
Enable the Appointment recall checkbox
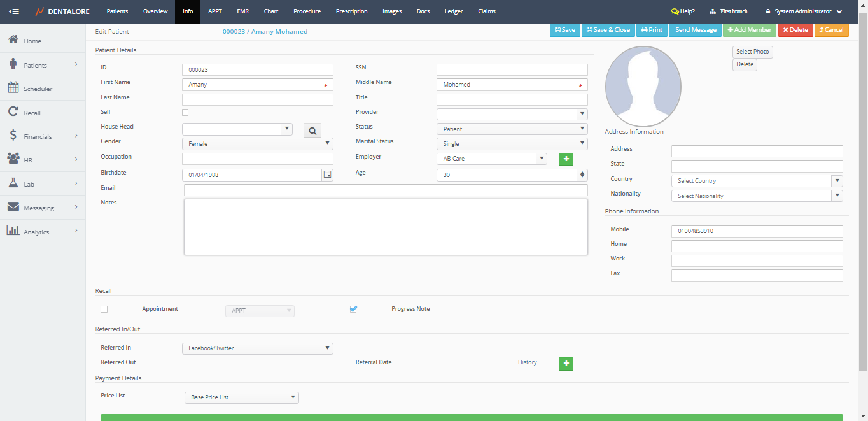104,310
